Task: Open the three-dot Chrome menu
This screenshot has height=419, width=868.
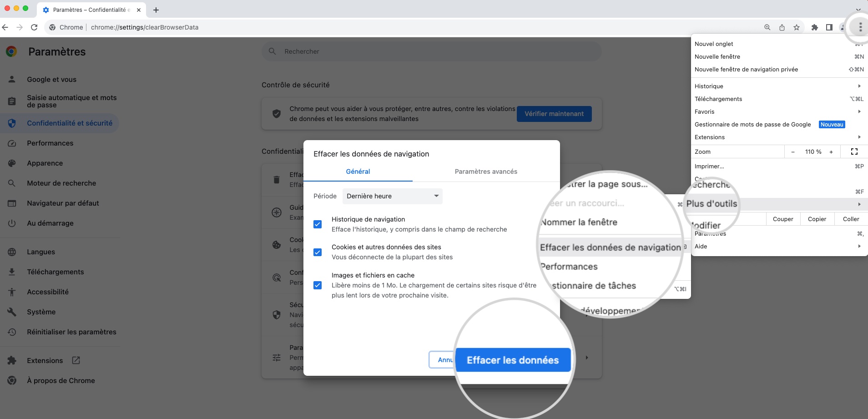Action: (x=860, y=27)
